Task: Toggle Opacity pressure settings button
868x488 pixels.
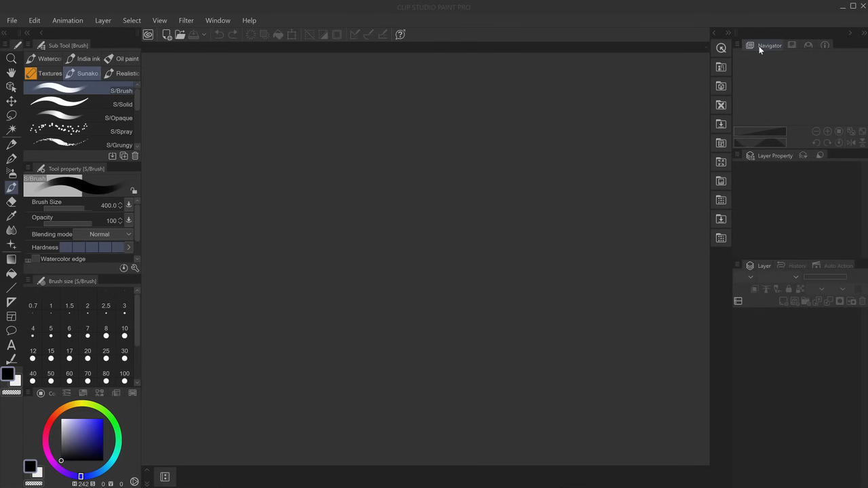Action: click(129, 221)
